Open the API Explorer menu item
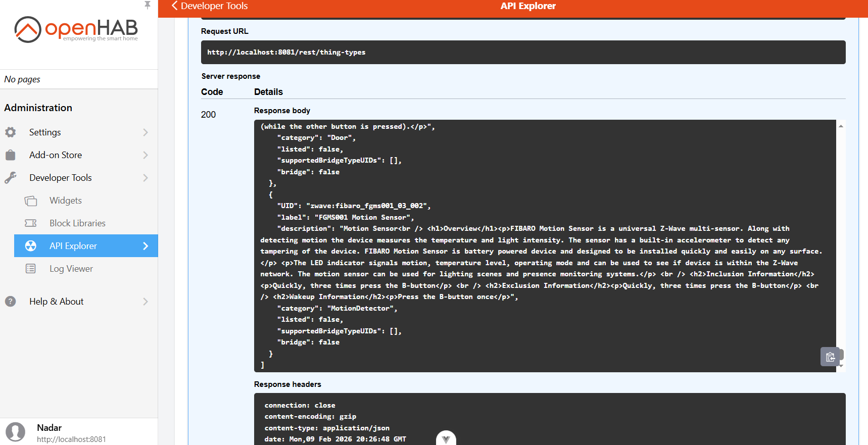This screenshot has width=868, height=445. 73,246
